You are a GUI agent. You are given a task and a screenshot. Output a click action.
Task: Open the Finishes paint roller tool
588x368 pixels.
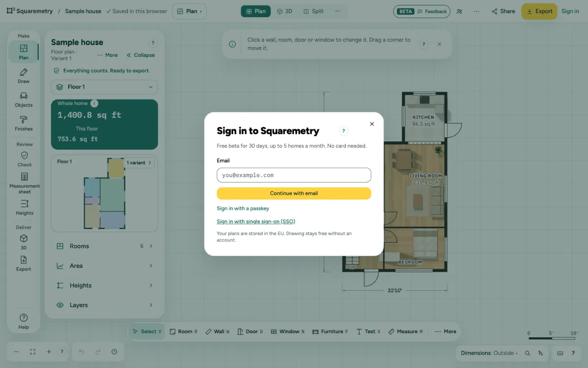pyautogui.click(x=24, y=123)
